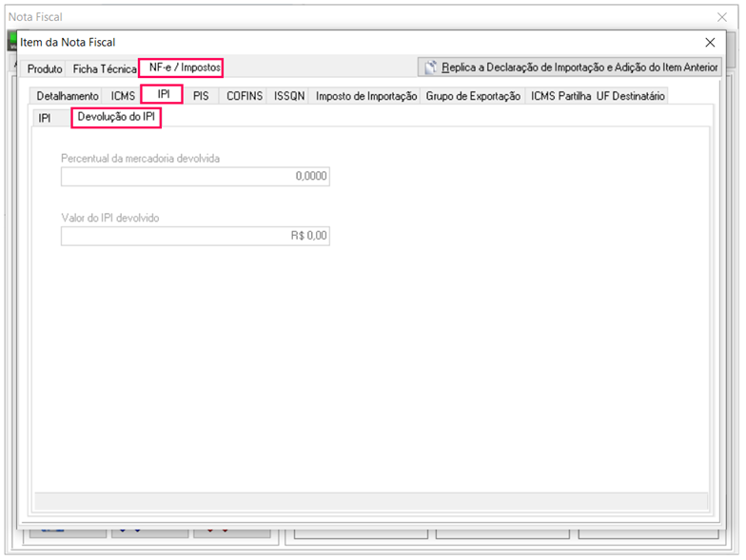Select the Grupo de Exportação tab
Viewport: 746px width, 560px height.
[473, 96]
